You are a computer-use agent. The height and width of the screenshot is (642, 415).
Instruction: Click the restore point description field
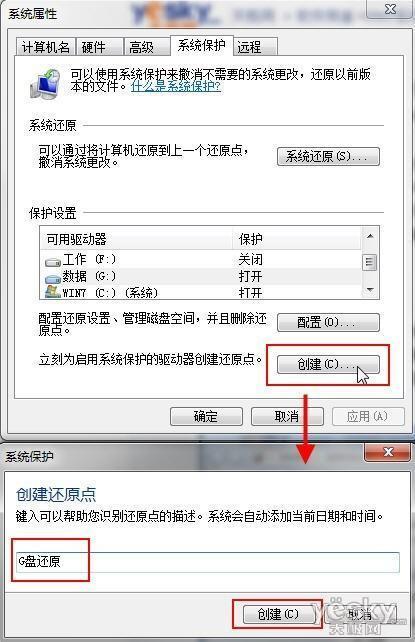click(x=207, y=562)
